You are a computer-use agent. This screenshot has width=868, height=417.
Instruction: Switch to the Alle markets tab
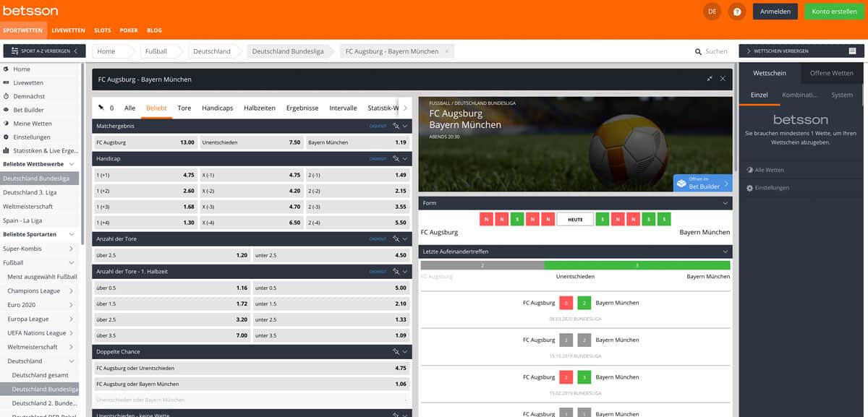pos(129,108)
